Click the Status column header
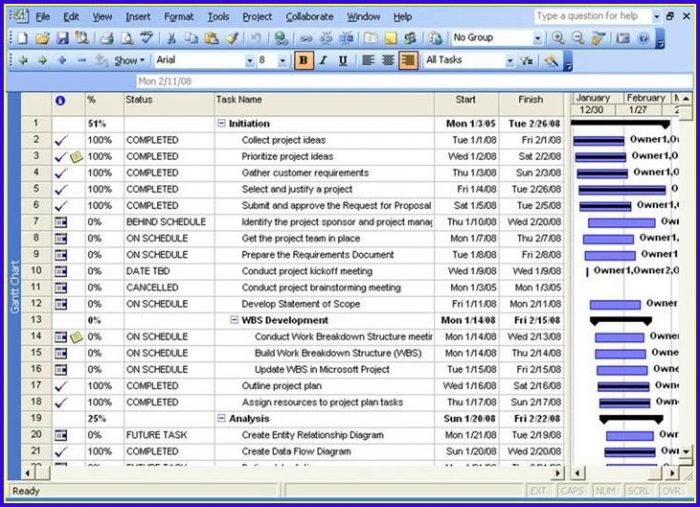Screen dimensions: 700x507 tap(169, 104)
